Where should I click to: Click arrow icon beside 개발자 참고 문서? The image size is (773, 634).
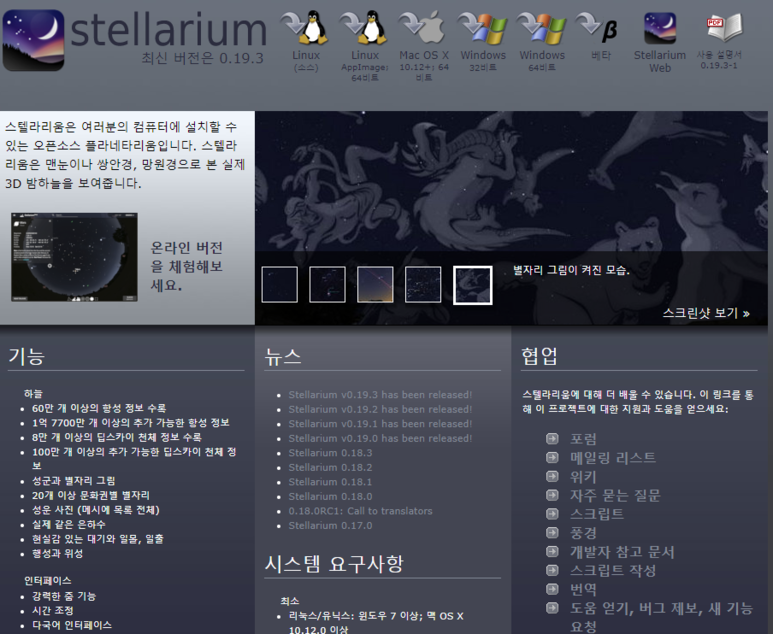pos(552,551)
